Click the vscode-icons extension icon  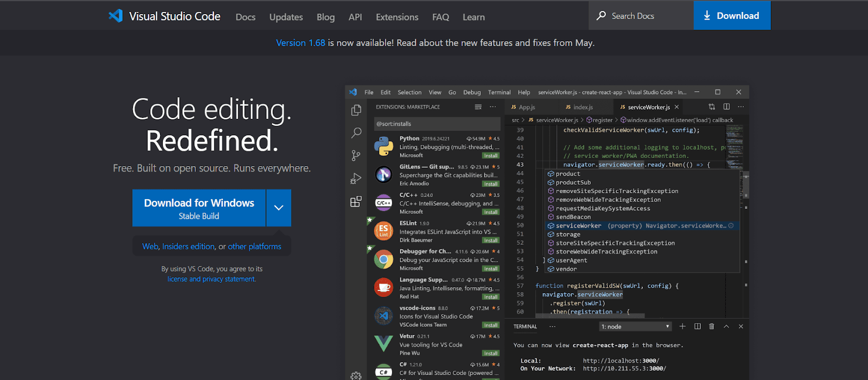pyautogui.click(x=384, y=315)
